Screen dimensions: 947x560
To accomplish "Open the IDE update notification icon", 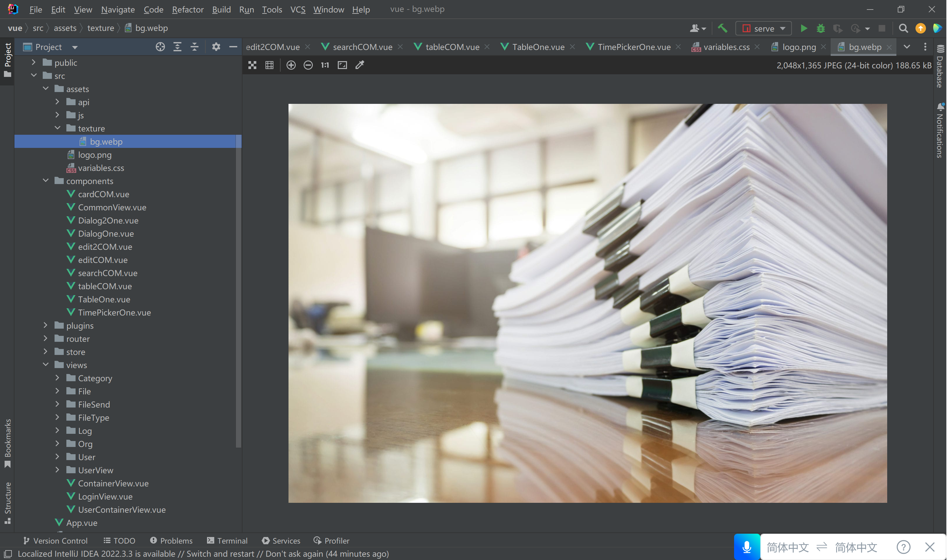I will (921, 28).
